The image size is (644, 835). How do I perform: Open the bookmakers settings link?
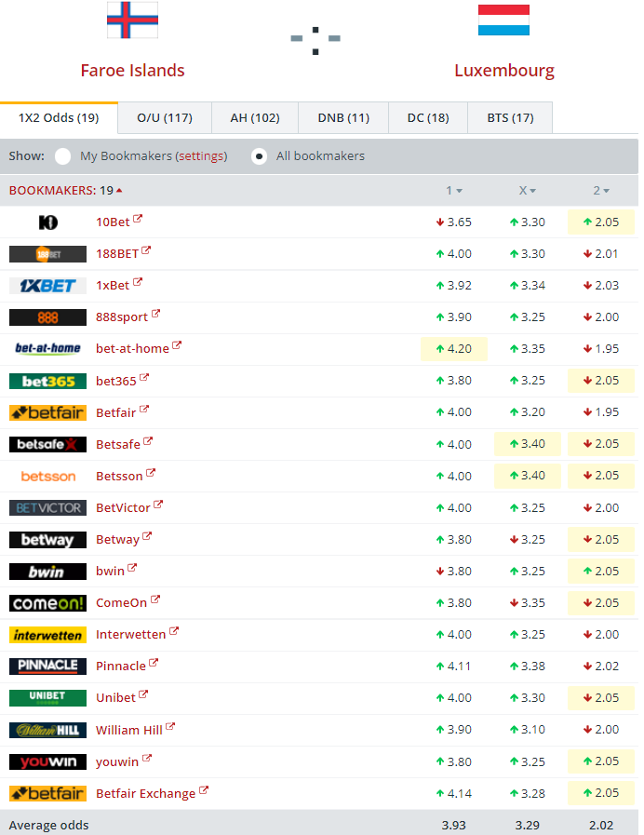tap(202, 156)
